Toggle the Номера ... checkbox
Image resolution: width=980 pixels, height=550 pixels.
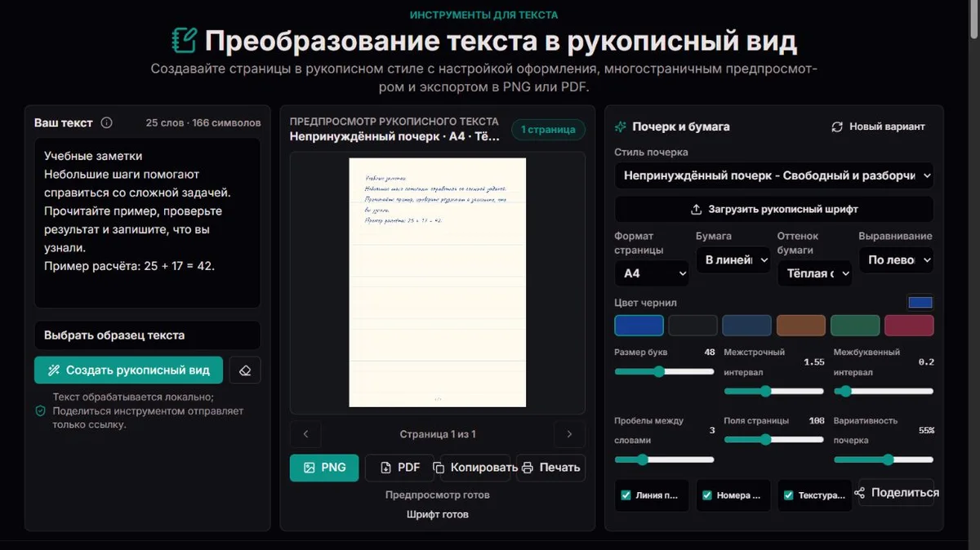[x=707, y=495]
